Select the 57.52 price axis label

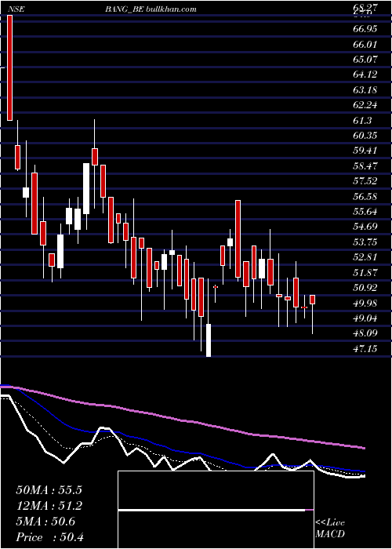pyautogui.click(x=365, y=181)
